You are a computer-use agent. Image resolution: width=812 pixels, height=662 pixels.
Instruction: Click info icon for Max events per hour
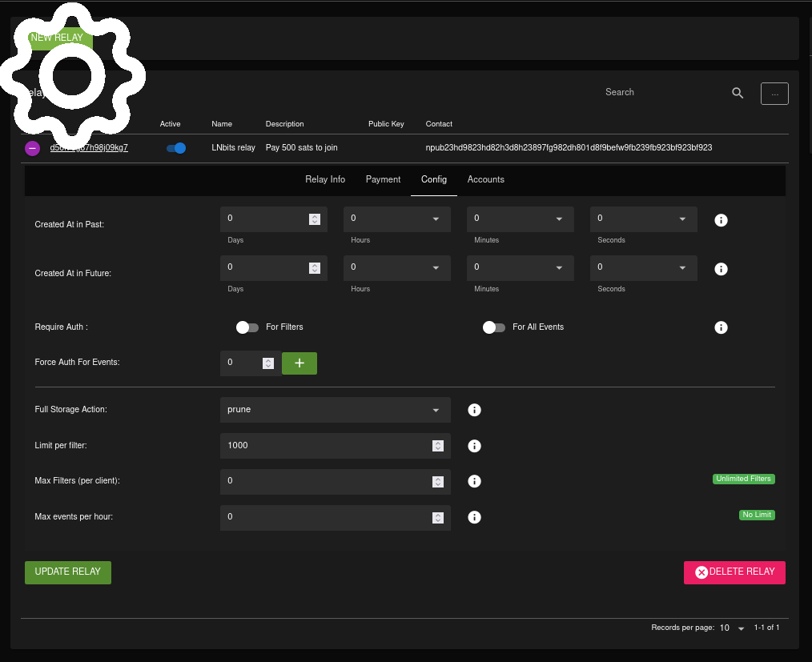click(x=474, y=517)
